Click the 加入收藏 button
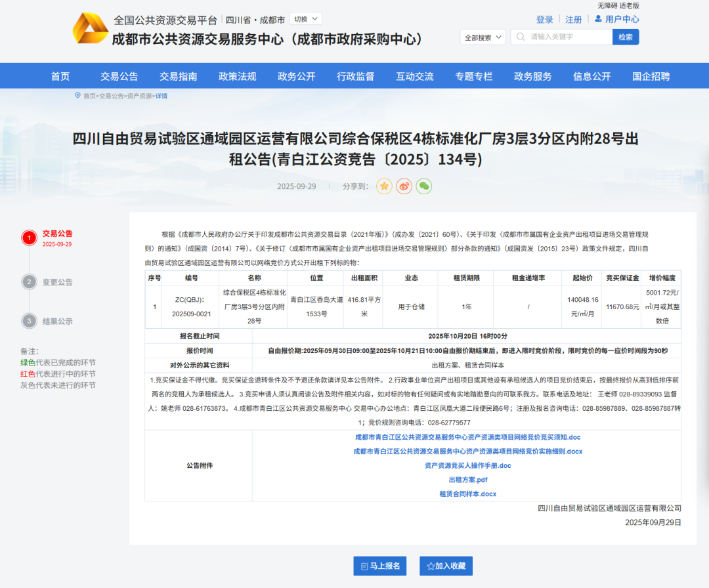This screenshot has height=588, width=709. pos(446,566)
